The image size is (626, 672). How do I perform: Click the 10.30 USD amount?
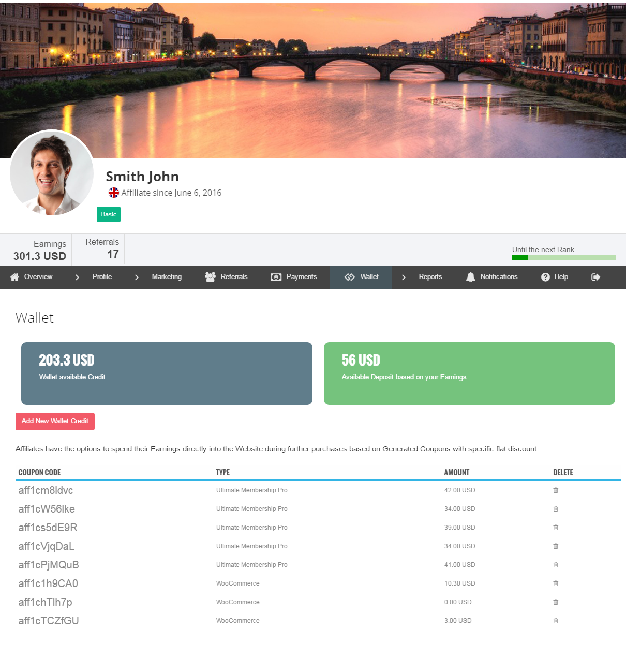(459, 583)
